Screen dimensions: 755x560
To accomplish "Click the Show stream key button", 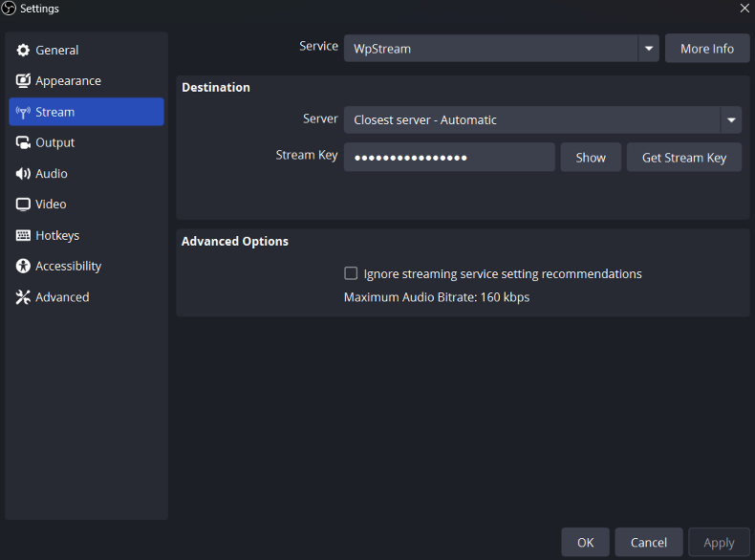I will (x=591, y=158).
